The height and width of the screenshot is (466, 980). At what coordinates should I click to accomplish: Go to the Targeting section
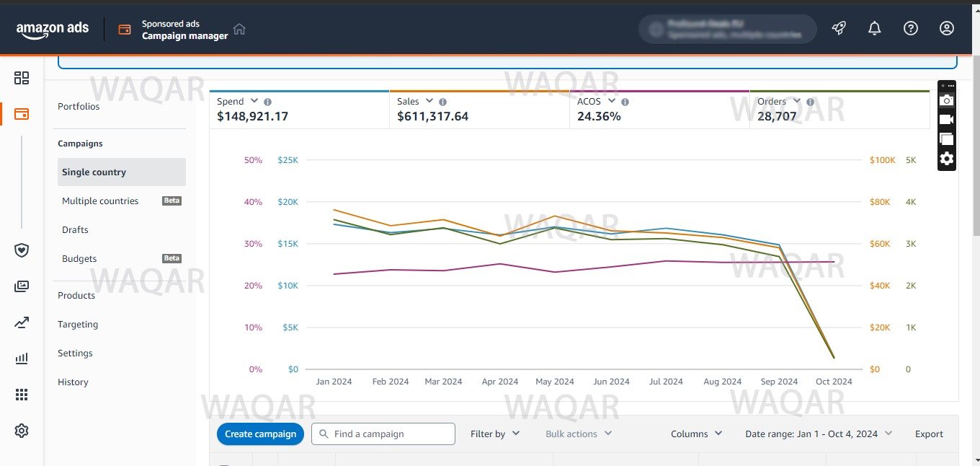point(78,325)
